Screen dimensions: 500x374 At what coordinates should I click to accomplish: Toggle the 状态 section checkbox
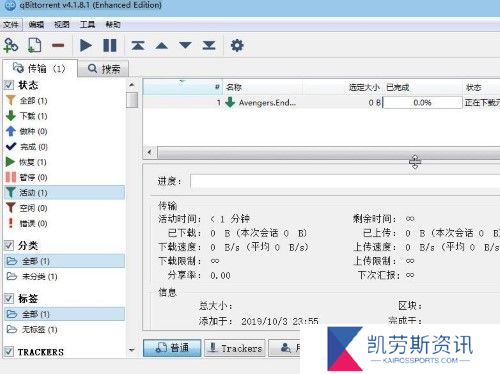point(9,85)
